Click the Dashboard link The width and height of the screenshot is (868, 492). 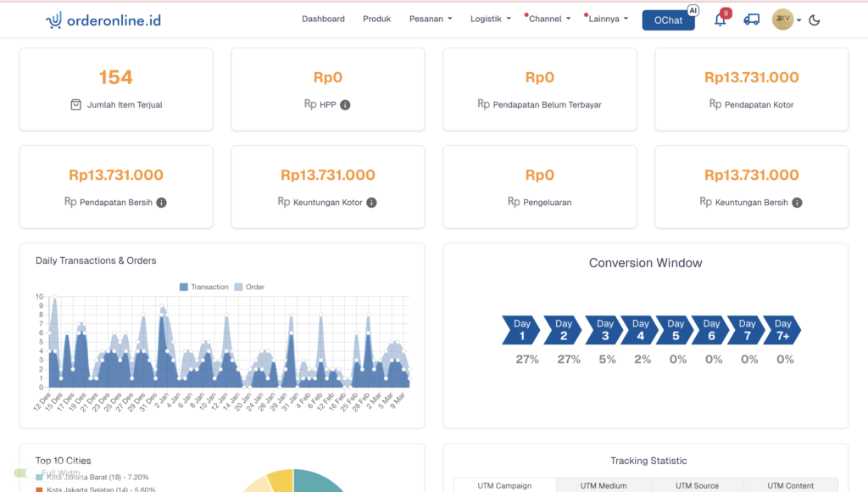(x=323, y=19)
